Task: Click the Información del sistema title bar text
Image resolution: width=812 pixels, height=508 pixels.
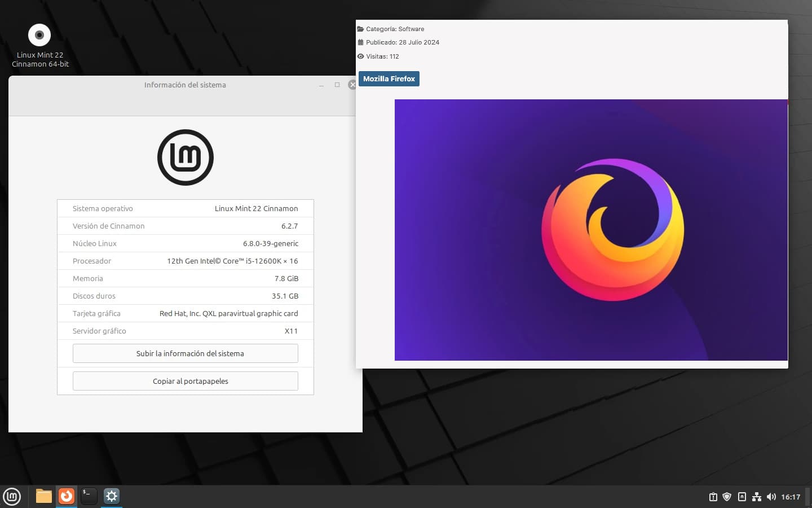Action: 185,85
